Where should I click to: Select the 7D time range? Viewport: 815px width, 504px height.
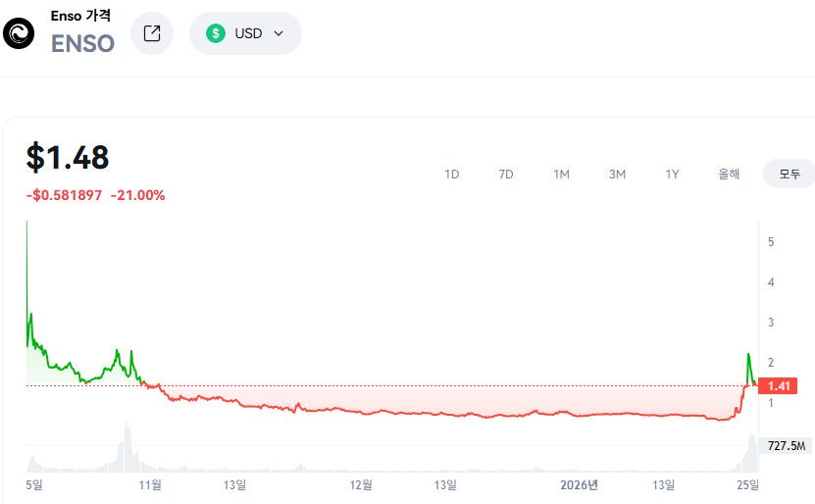pyautogui.click(x=506, y=175)
